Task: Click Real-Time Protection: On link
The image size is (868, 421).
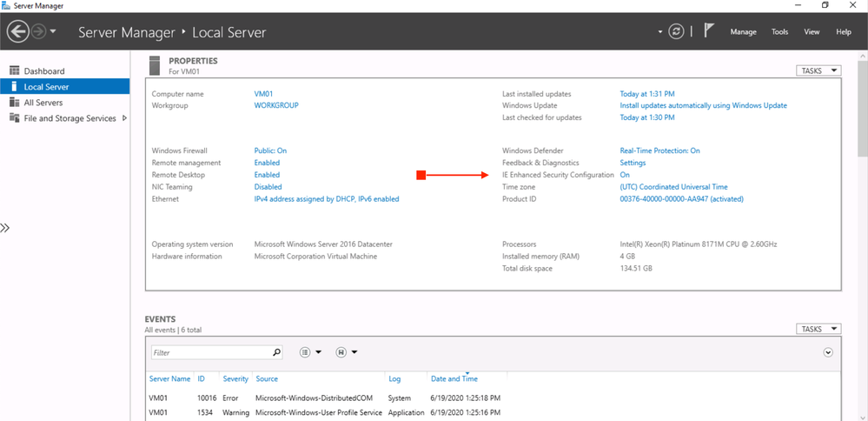Action: [x=659, y=150]
